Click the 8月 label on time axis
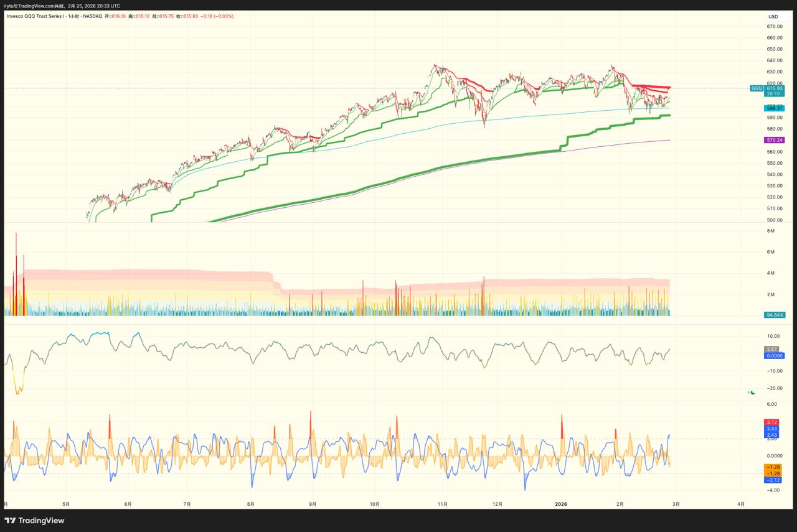797x532 pixels. coord(250,504)
